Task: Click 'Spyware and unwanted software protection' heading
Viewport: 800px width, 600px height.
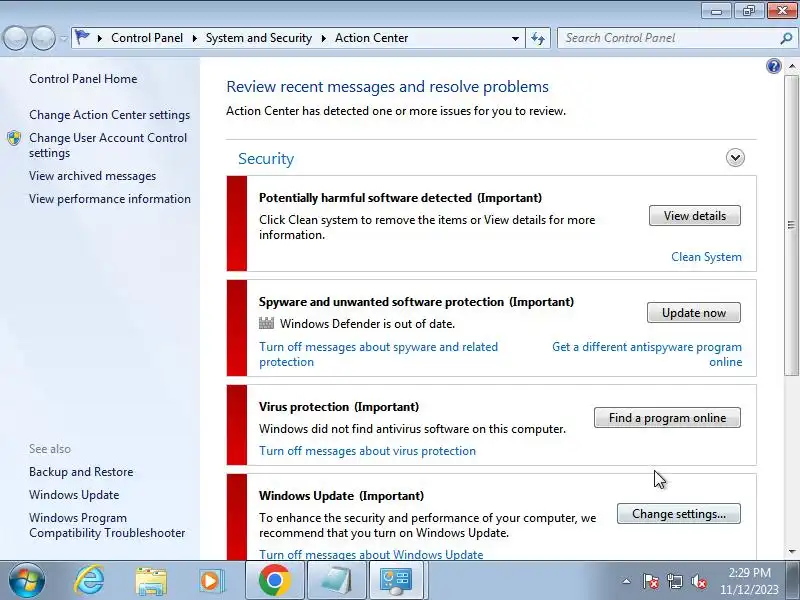Action: pyautogui.click(x=416, y=302)
